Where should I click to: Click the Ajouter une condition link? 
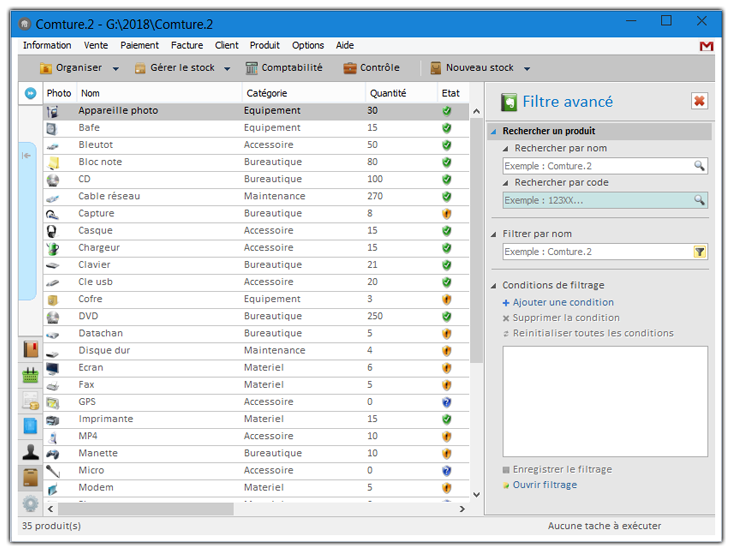click(x=563, y=302)
